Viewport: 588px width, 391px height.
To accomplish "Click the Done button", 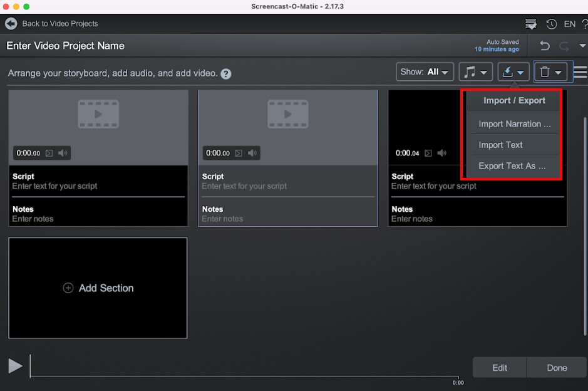I will pyautogui.click(x=556, y=367).
